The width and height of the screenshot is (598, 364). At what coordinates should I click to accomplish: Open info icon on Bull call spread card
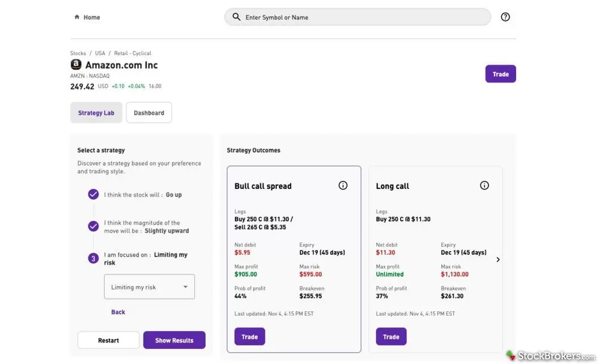343,185
